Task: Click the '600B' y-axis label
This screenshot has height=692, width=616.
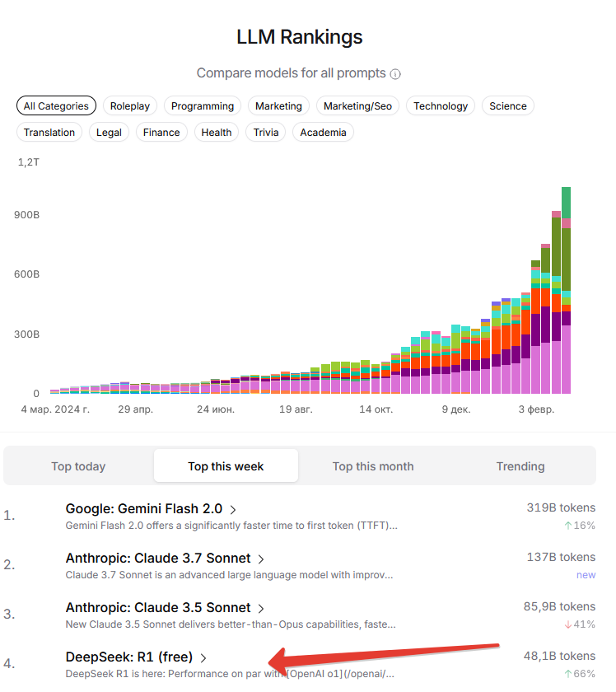Action: [27, 274]
